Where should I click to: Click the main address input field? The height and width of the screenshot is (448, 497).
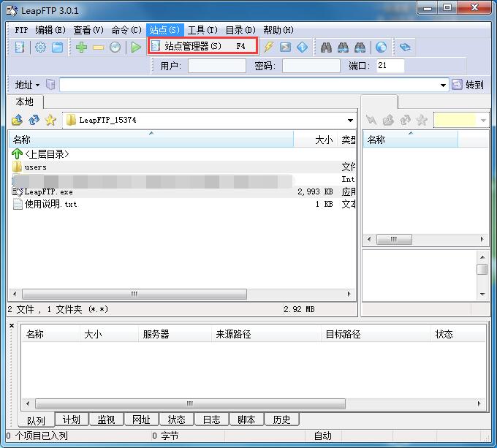248,85
